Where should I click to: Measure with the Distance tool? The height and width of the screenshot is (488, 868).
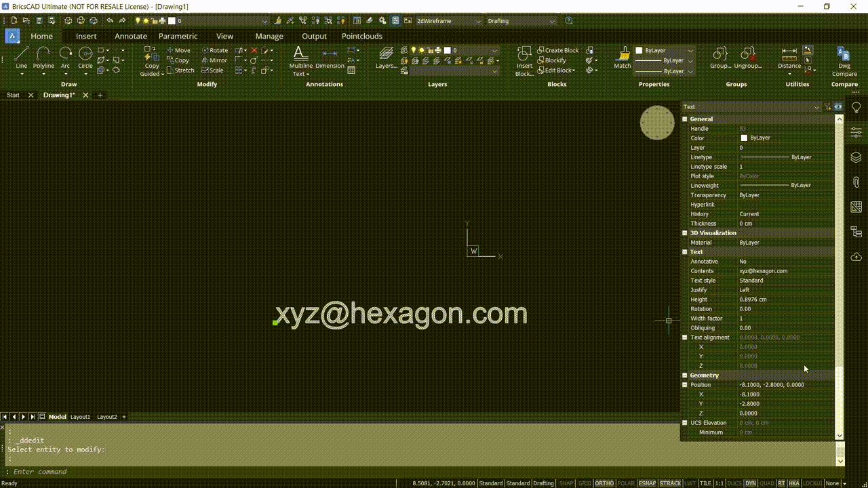tap(789, 58)
